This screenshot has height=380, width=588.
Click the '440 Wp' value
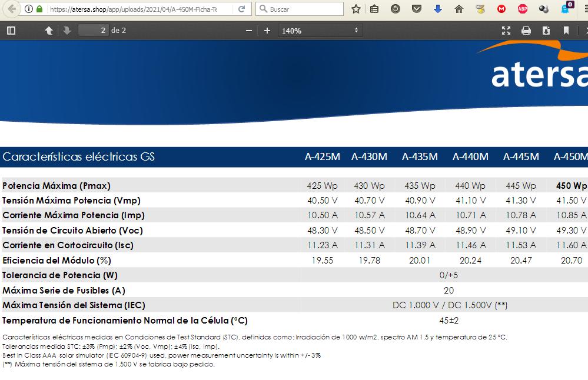470,186
